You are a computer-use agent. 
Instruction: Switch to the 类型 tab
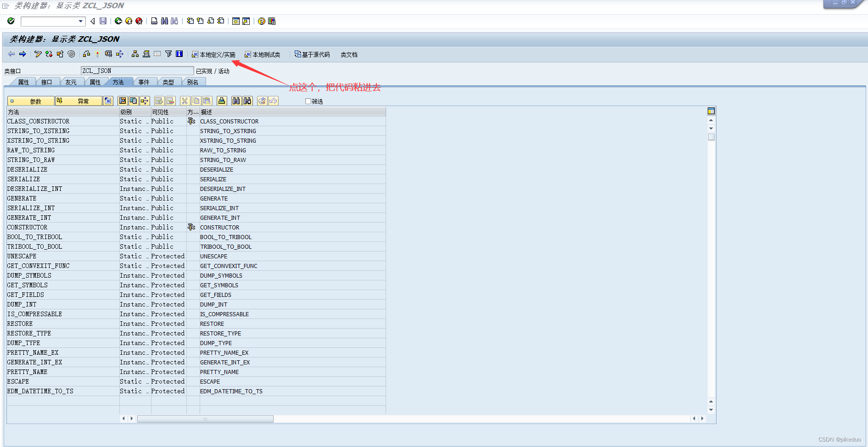click(168, 82)
